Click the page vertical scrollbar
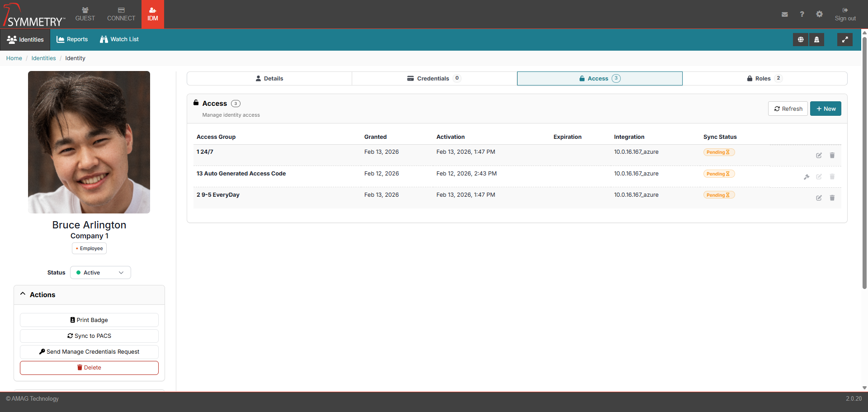Viewport: 868px width, 412px height. (864, 163)
